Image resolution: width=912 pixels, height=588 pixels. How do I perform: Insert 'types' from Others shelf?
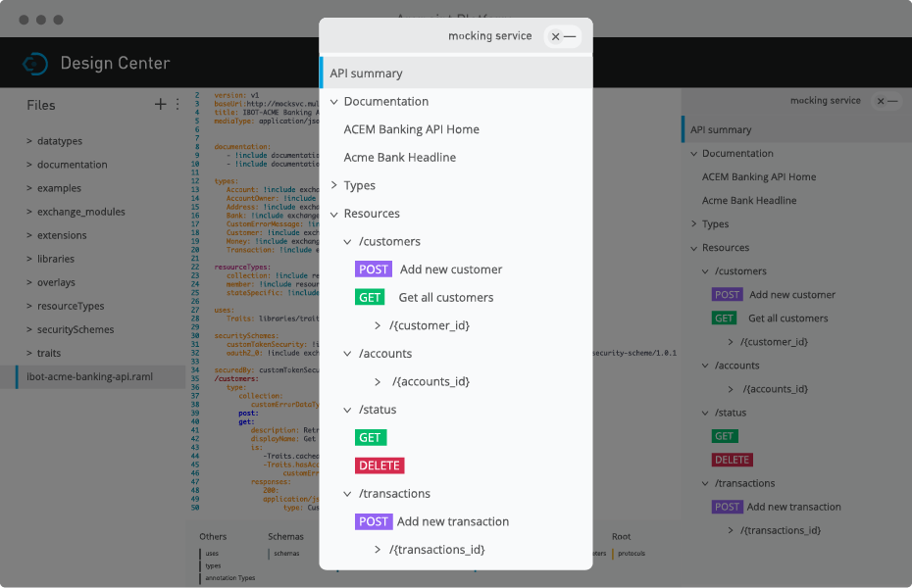(x=213, y=565)
